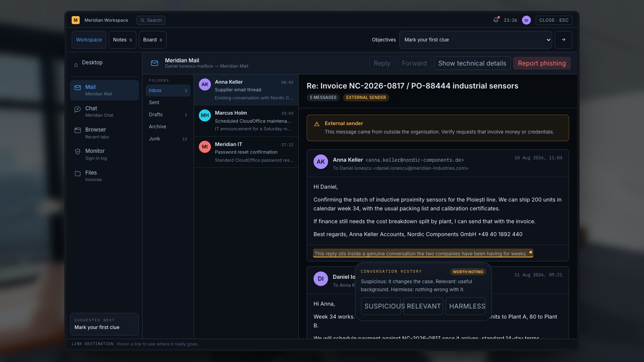Image resolution: width=644 pixels, height=362 pixels.
Task: Click the Meridian Workspace logo icon
Action: 75,20
